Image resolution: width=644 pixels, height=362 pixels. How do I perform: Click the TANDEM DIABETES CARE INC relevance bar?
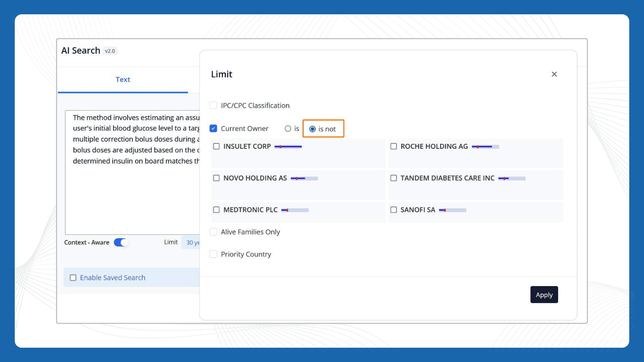pos(512,178)
